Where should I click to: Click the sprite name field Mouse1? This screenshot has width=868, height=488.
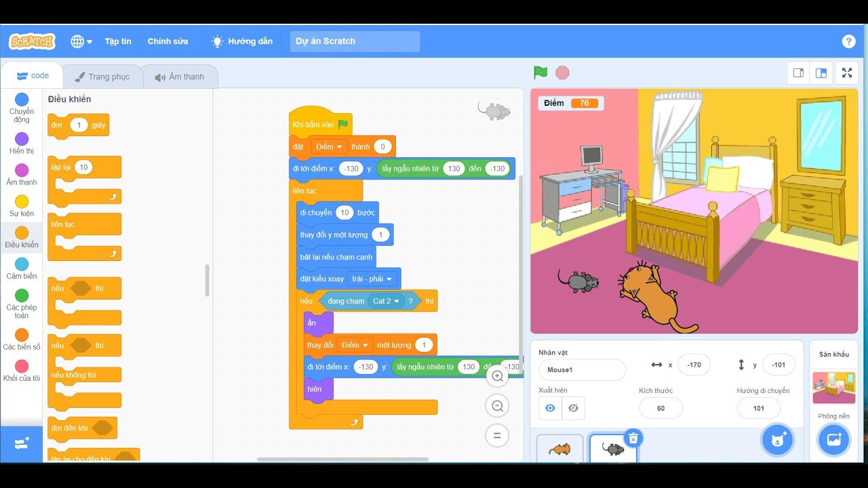[582, 370]
